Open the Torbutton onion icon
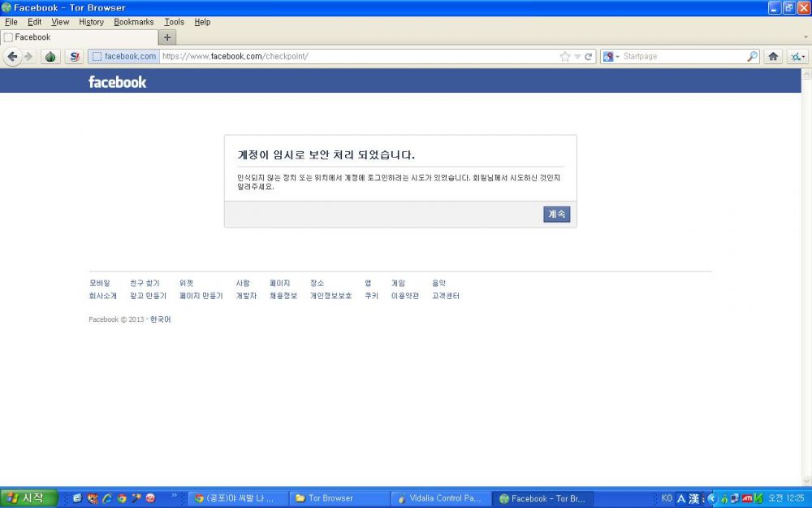 click(50, 57)
